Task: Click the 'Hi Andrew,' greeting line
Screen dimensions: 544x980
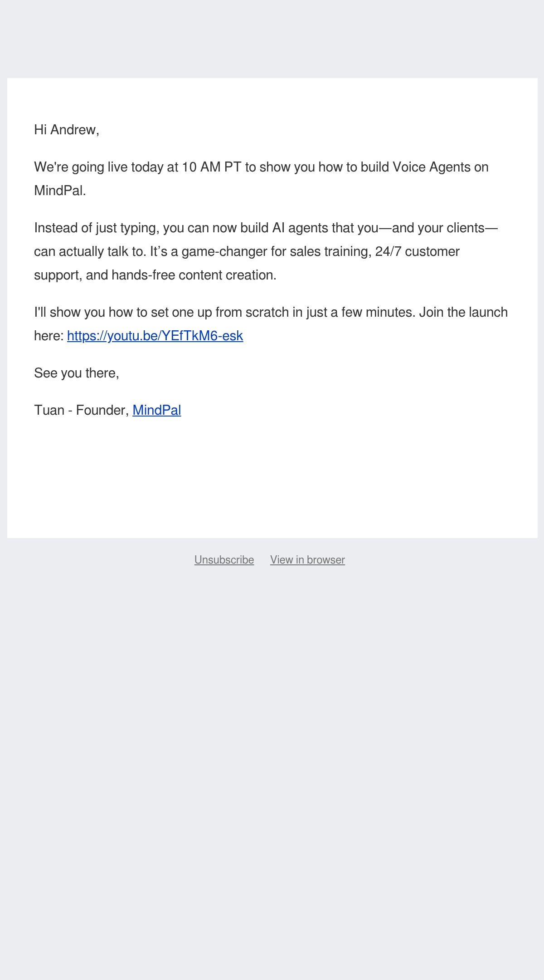Action: [67, 130]
